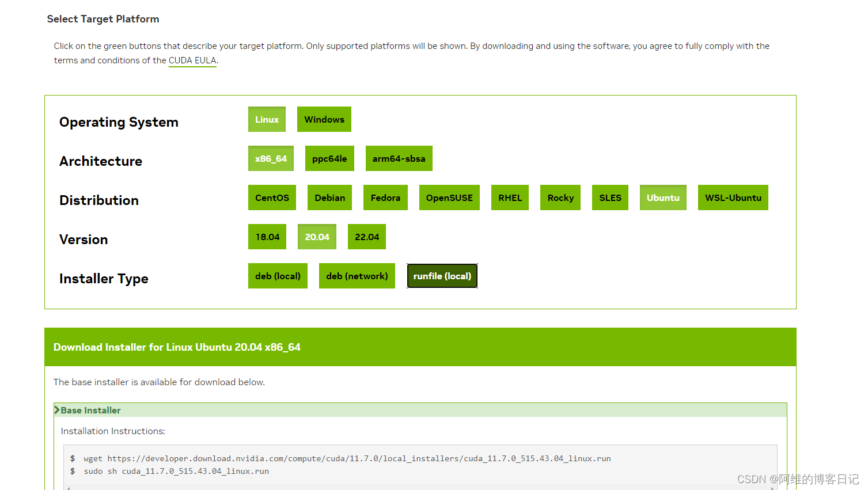Viewport: 868px width, 490px height.
Task: Click the Installation Instructions label
Action: point(113,431)
